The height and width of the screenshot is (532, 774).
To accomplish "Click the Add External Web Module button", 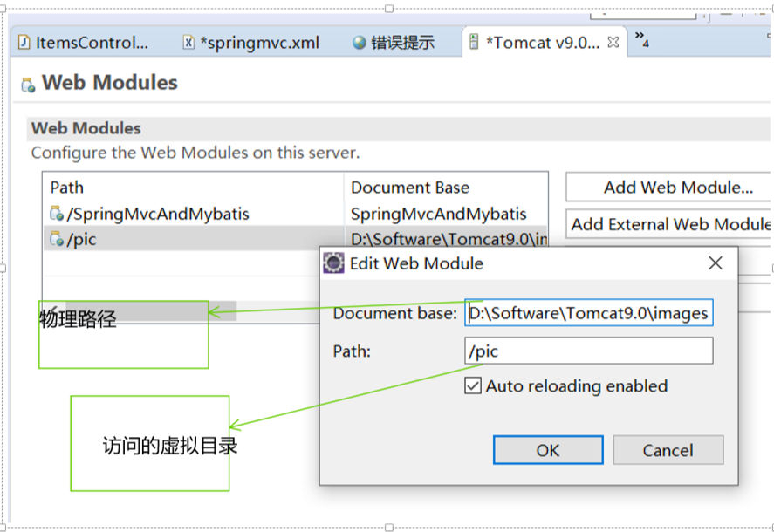I will [669, 224].
